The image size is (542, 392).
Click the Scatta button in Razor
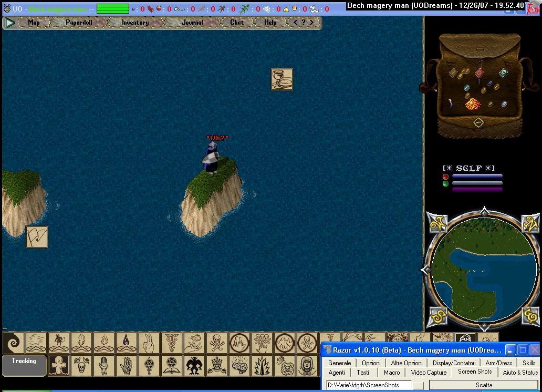click(484, 385)
